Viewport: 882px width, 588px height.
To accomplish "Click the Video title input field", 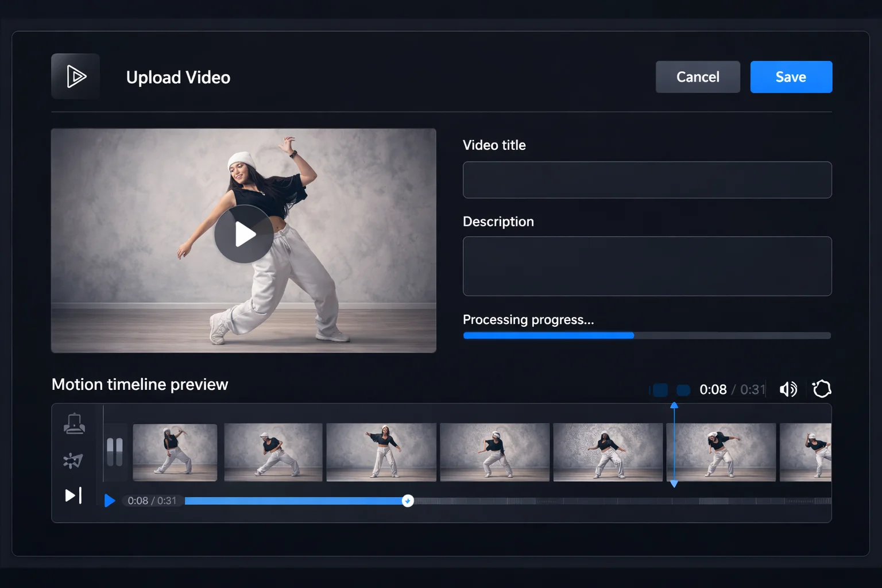I will pyautogui.click(x=647, y=180).
